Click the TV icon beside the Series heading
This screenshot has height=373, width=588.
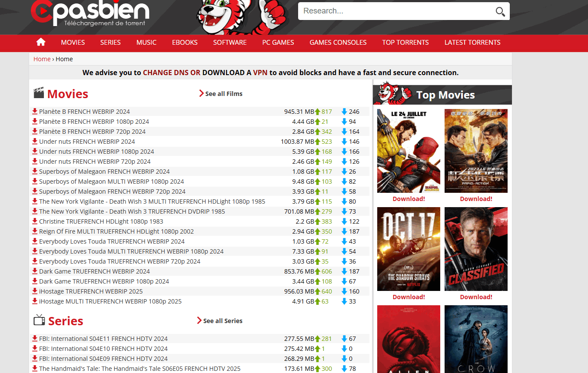(x=39, y=320)
